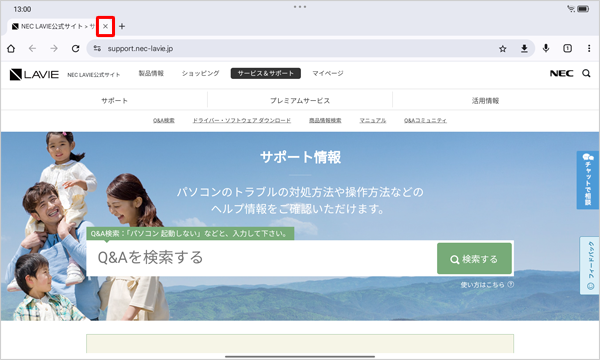Click the Q&Aを検索する search field
The width and height of the screenshot is (600, 360).
pos(261,258)
